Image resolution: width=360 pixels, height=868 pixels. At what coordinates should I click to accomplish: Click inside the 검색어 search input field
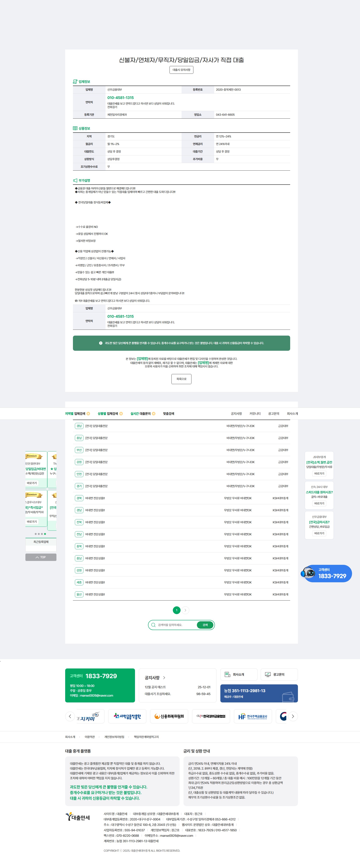[172, 625]
